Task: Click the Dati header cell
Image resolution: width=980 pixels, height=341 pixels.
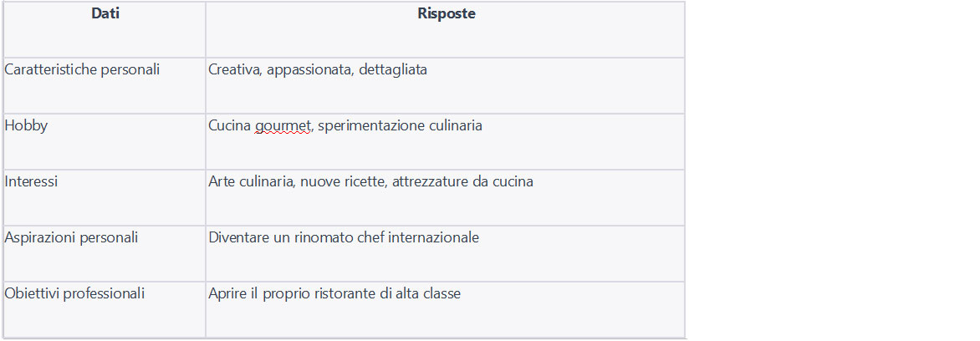Action: pos(105,29)
